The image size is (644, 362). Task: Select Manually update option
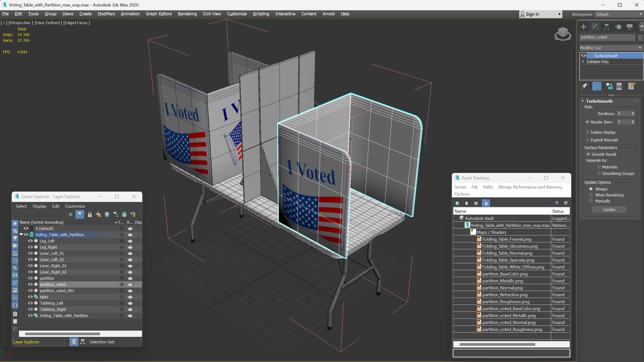click(x=591, y=201)
